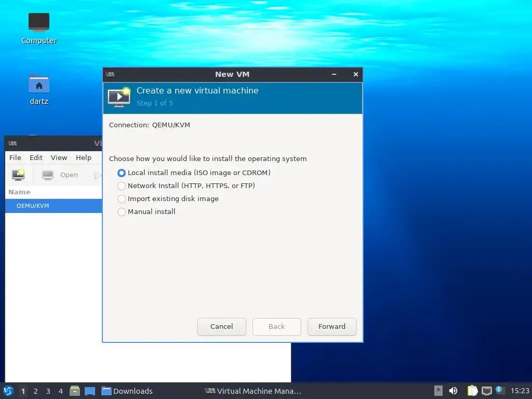Pick the Manual install option
Image resolution: width=532 pixels, height=399 pixels.
coord(146,212)
